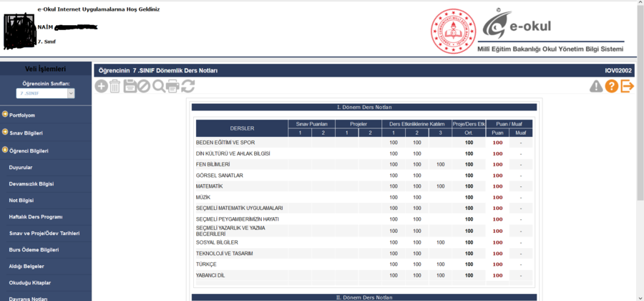Click the TEKNOLOJİ VE TASARIM course name
This screenshot has width=644, height=301.
point(224,254)
